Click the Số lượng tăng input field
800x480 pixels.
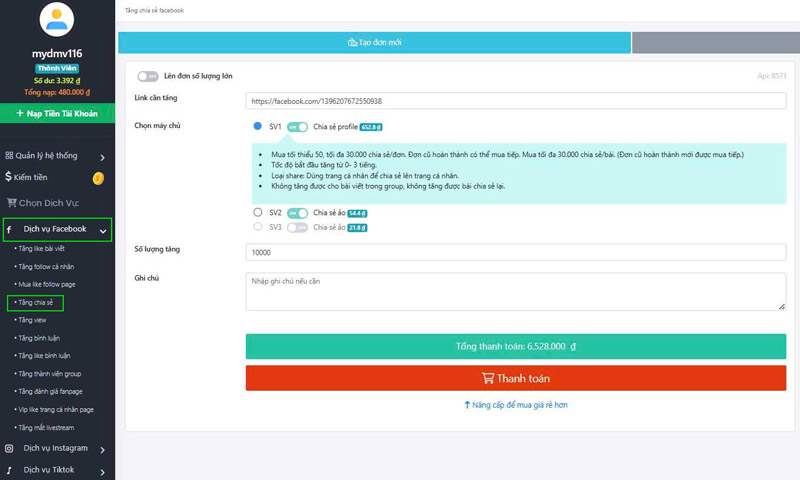(515, 253)
